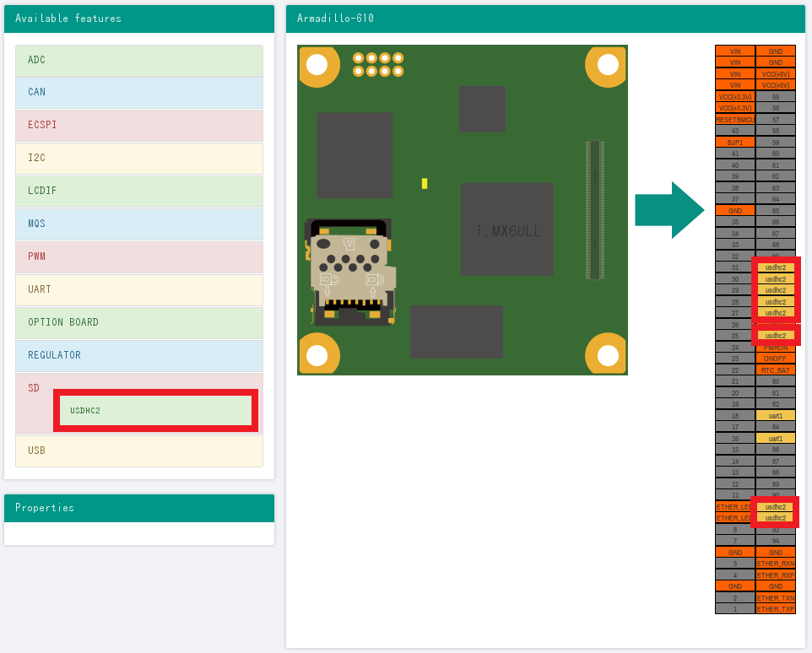The width and height of the screenshot is (812, 653).
Task: Select pin 8 in the pin table
Action: (x=735, y=529)
